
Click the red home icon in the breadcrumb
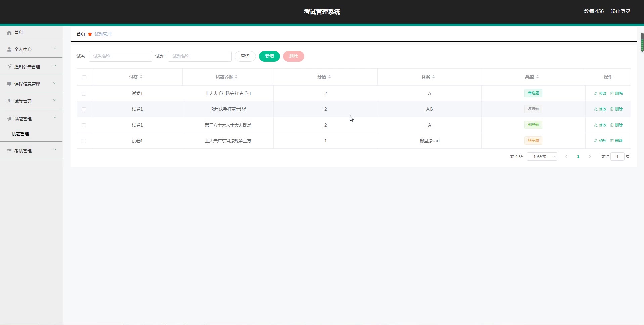(90, 34)
